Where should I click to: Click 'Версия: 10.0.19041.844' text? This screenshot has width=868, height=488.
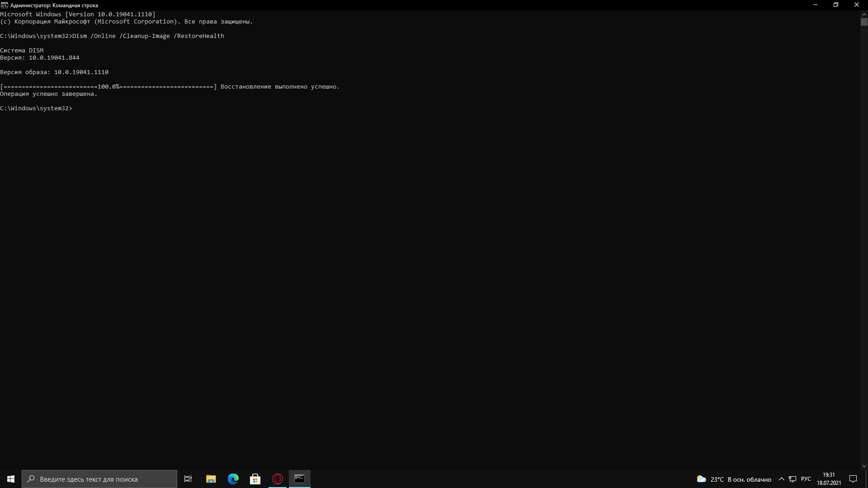tap(40, 57)
